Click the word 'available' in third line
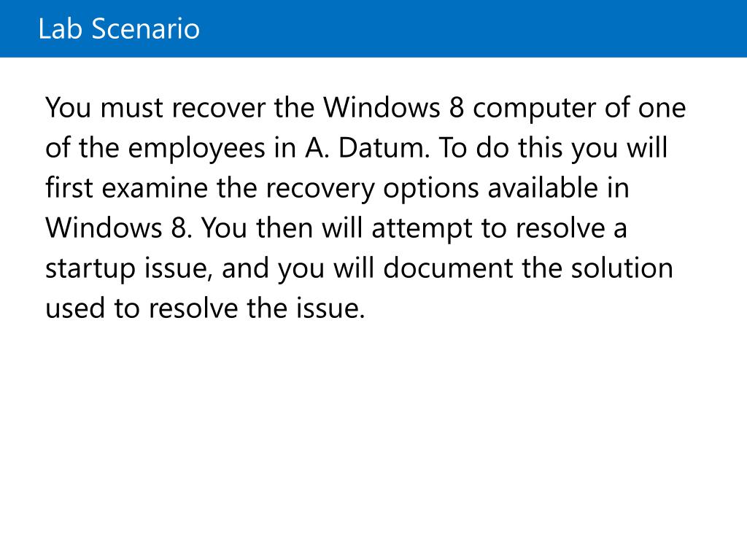The width and height of the screenshot is (747, 560). tap(543, 187)
